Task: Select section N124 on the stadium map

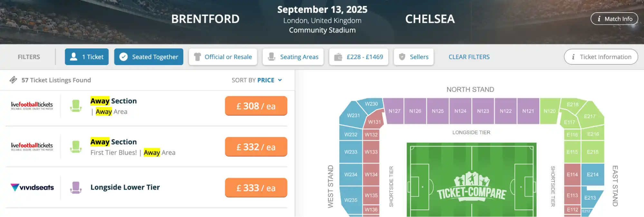Action: point(460,111)
